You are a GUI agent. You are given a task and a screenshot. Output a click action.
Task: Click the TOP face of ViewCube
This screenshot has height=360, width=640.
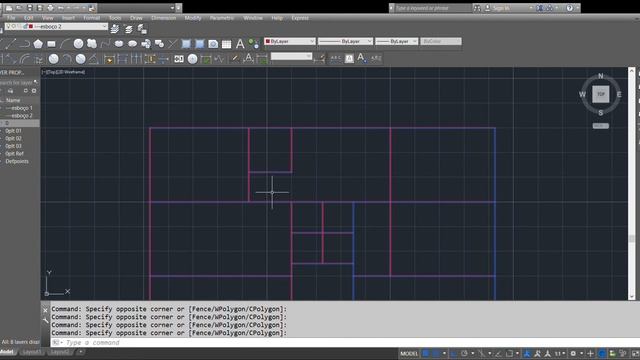click(600, 94)
